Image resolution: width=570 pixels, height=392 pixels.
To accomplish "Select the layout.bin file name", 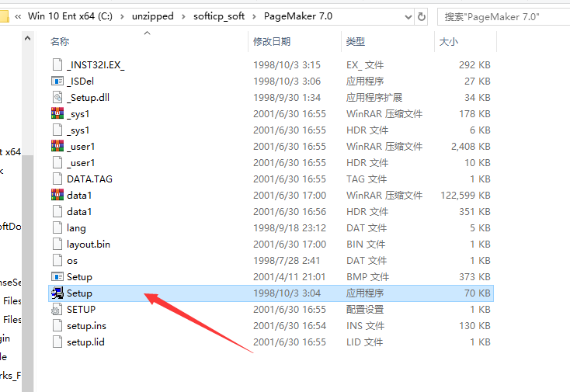I will 89,245.
